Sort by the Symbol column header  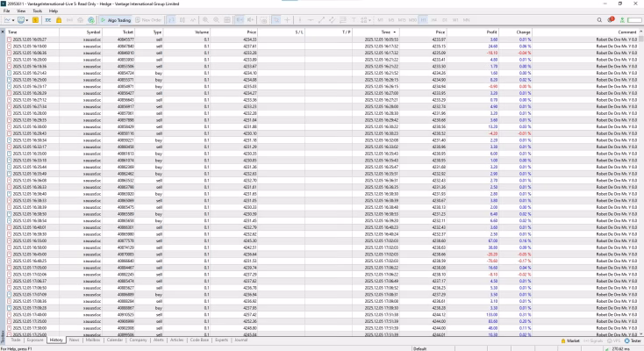coord(81,32)
